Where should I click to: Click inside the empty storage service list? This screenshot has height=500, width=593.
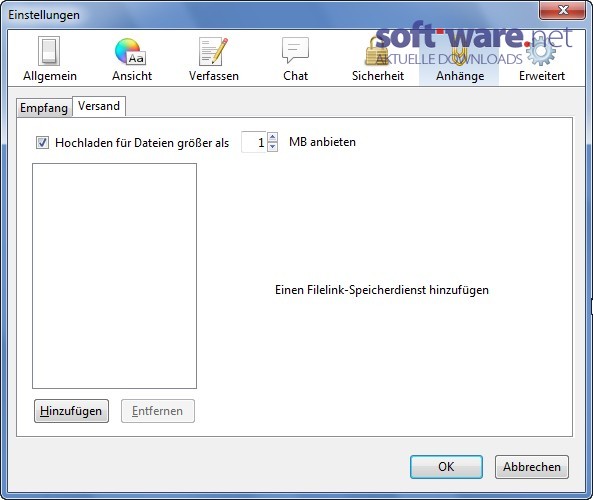click(114, 276)
